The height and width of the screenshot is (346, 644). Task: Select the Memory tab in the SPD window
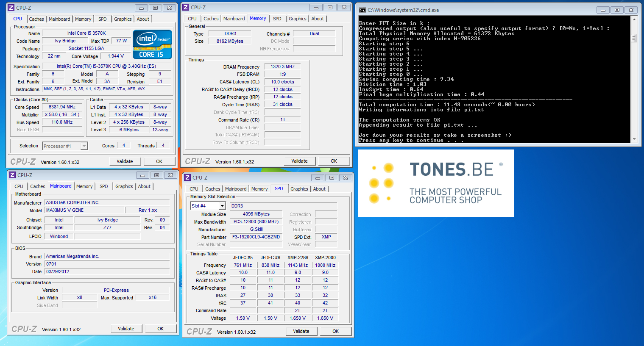[259, 189]
